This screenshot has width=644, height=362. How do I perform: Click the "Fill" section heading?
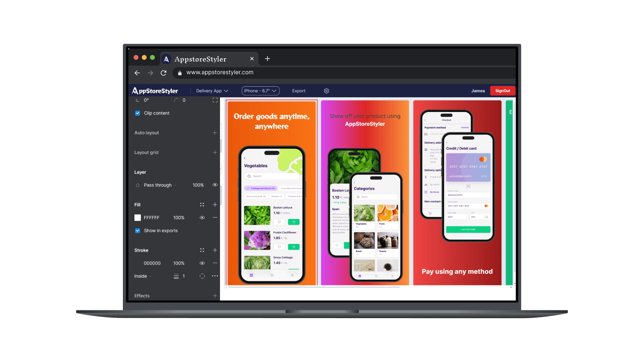[137, 205]
